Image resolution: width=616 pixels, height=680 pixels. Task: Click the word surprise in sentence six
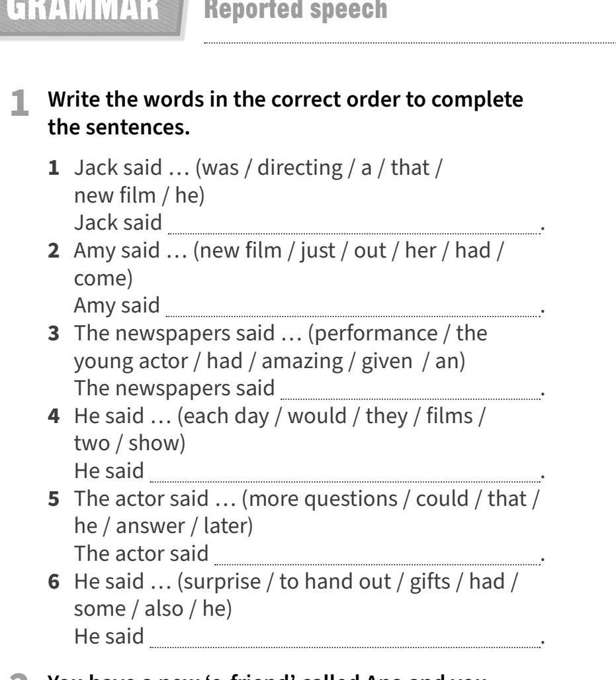[x=222, y=582]
